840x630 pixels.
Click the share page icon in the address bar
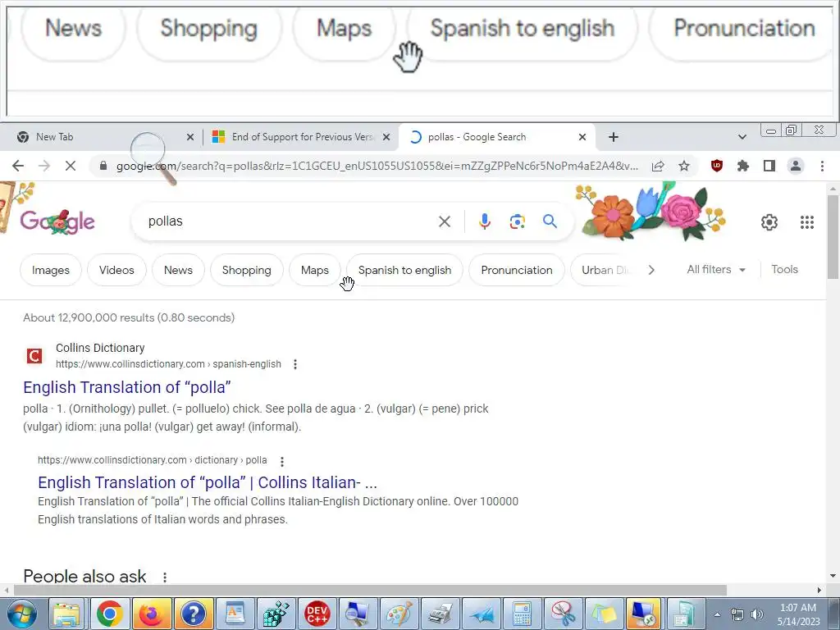658,166
